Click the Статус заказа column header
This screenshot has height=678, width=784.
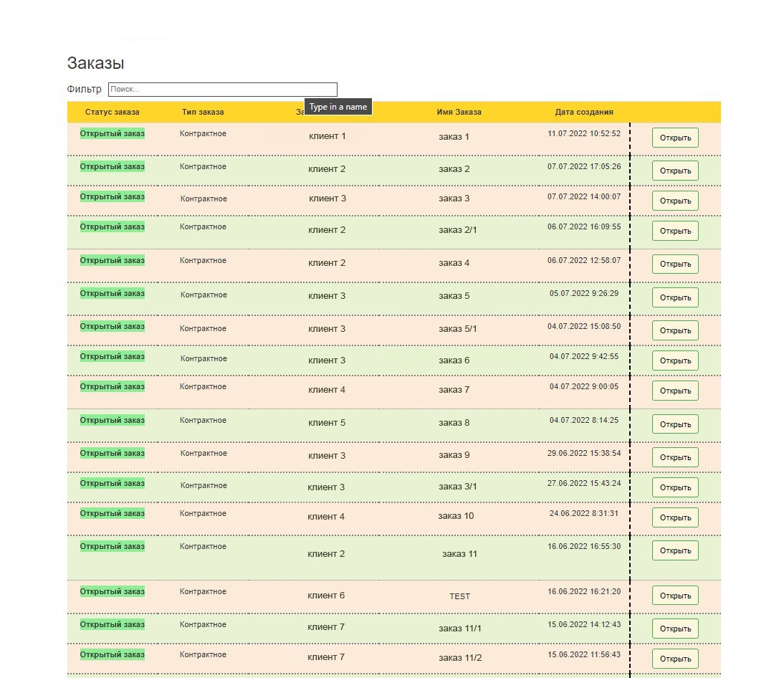click(112, 112)
